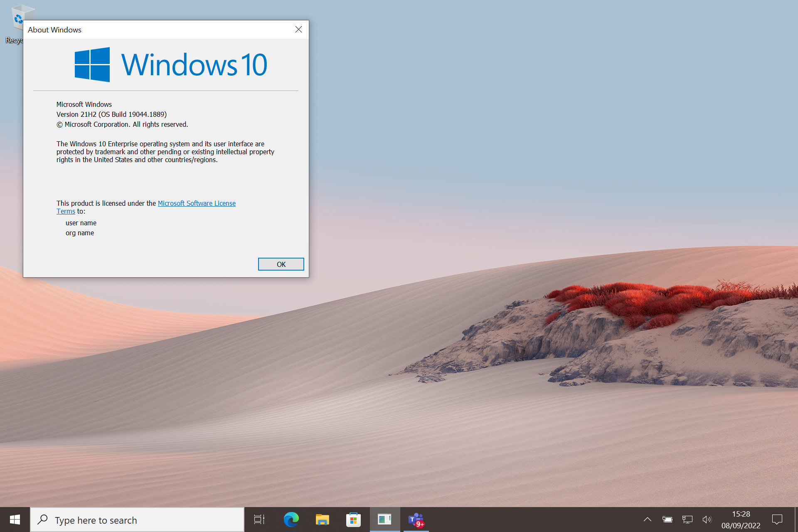Open the Start menu

click(14, 520)
